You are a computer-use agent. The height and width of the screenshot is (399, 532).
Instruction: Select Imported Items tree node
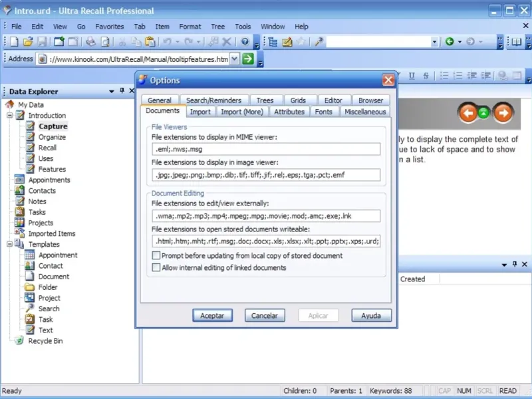click(x=52, y=233)
